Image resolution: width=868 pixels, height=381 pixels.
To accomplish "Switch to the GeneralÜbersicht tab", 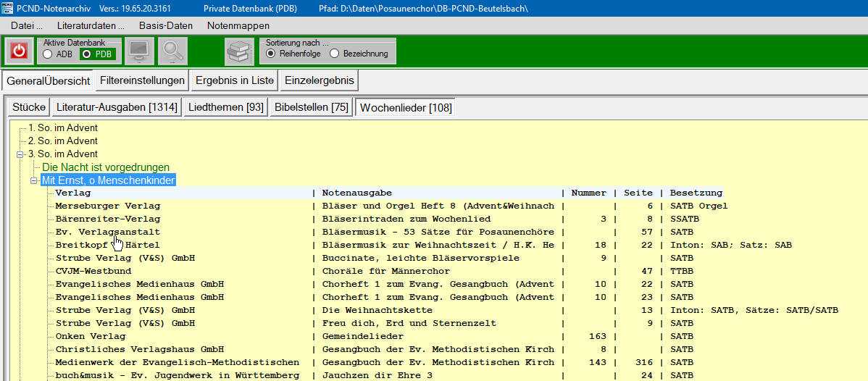I will 48,81.
